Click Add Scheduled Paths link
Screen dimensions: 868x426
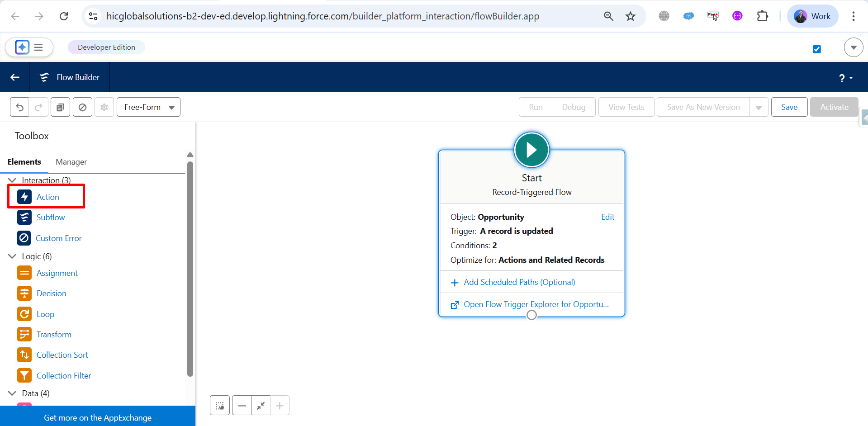[x=519, y=282]
